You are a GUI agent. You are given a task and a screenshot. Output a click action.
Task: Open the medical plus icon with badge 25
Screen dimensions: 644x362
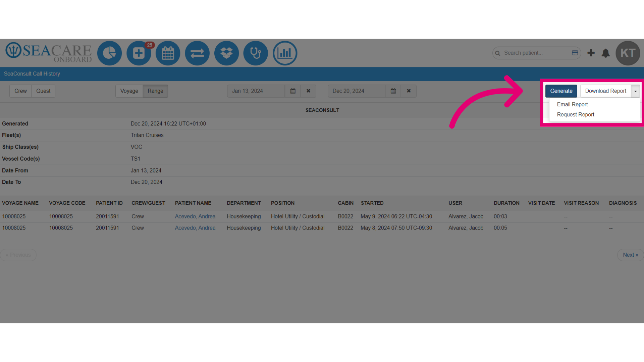[x=139, y=53]
